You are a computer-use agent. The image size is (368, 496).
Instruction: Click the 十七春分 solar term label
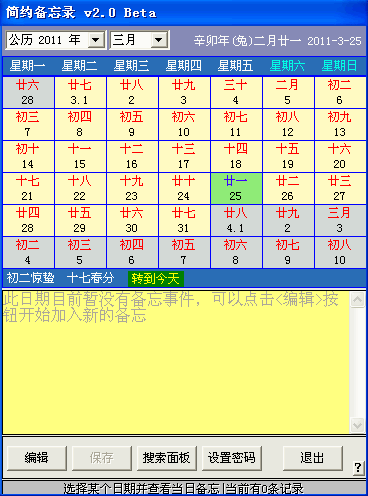point(90,278)
